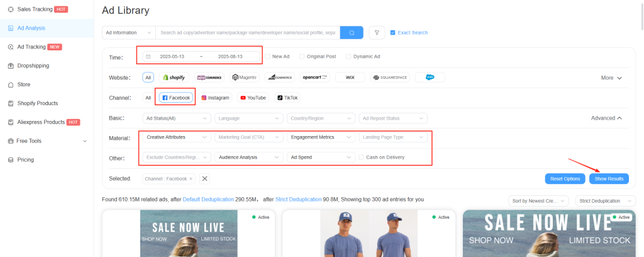644x257 pixels.
Task: Open Audience Analysis dropdown
Action: tap(249, 157)
